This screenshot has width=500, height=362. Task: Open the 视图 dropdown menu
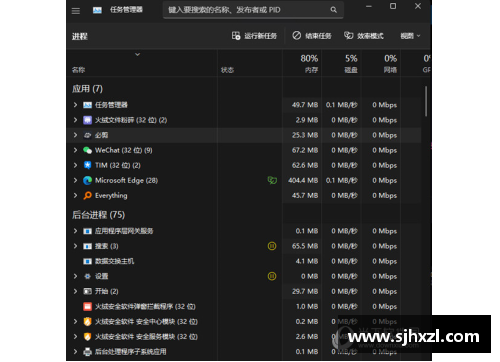coord(410,36)
